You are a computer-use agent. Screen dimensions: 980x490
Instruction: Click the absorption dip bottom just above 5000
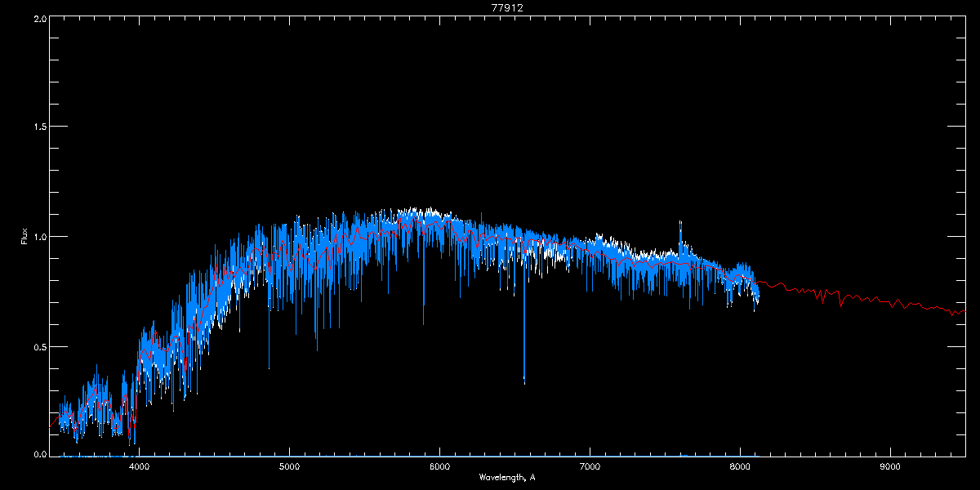coord(316,350)
